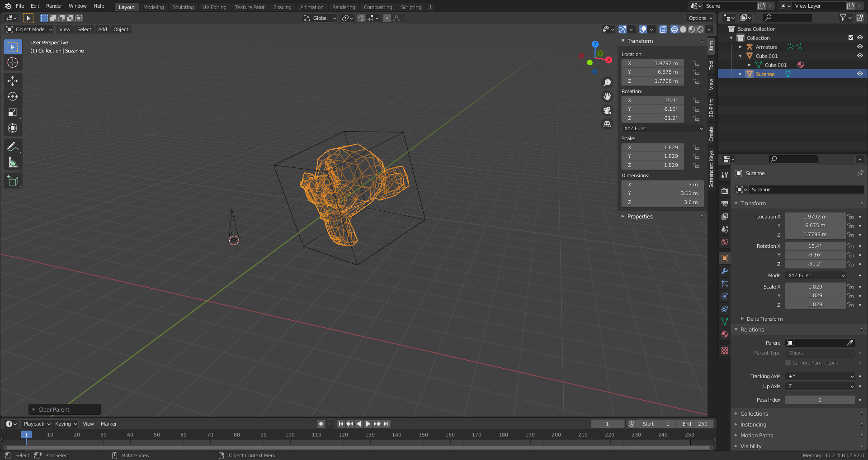Adjust the Pass Index slider field
Image resolution: width=868 pixels, height=460 pixels.
820,400
